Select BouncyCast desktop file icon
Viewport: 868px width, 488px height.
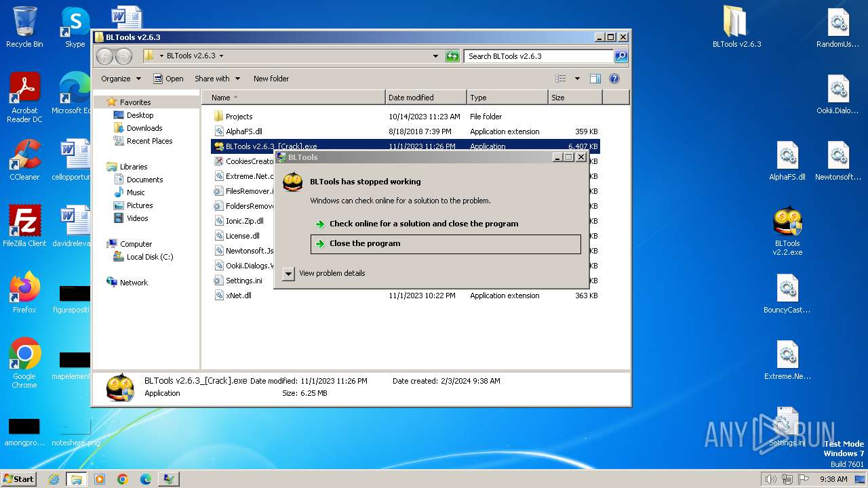point(787,293)
